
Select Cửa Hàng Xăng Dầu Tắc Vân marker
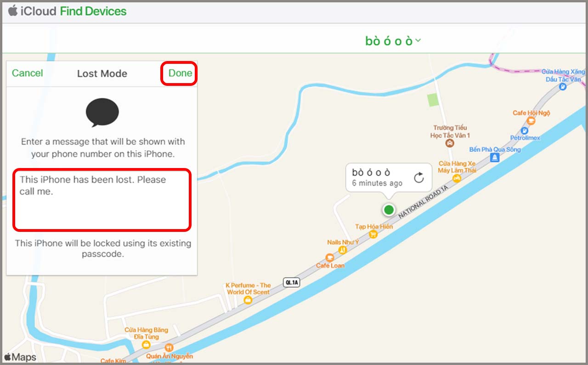pos(562,86)
